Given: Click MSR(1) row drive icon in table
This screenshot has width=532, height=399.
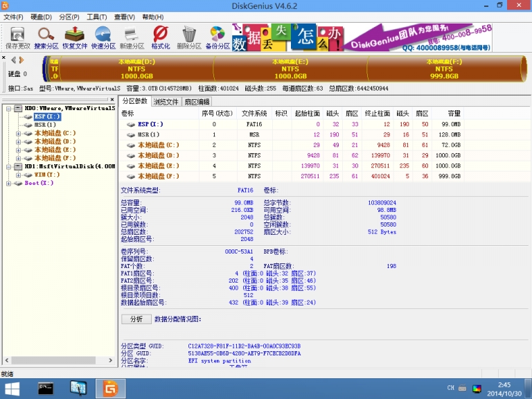Looking at the screenshot, I should pos(131,135).
